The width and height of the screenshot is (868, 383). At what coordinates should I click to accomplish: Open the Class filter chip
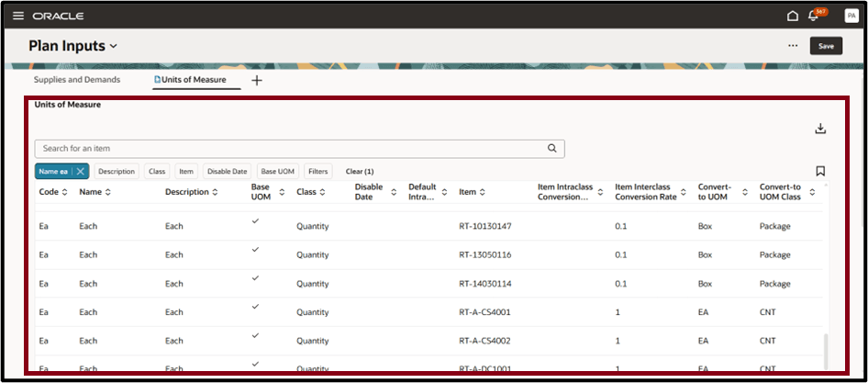(157, 171)
